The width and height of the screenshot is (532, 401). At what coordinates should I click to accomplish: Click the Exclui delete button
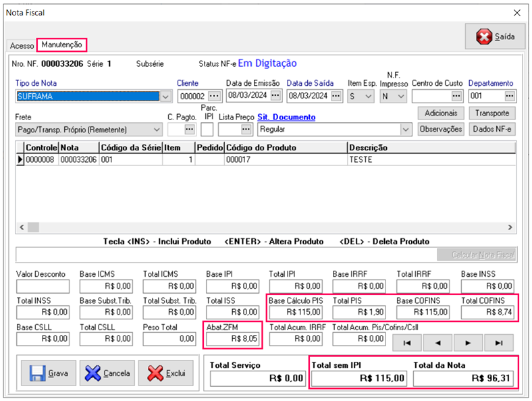click(x=165, y=373)
